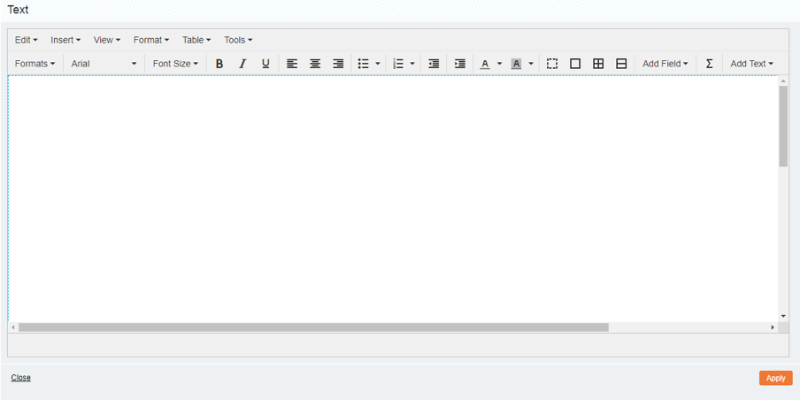Open the Insert menu
Viewport: 800px width, 400px height.
(x=65, y=40)
